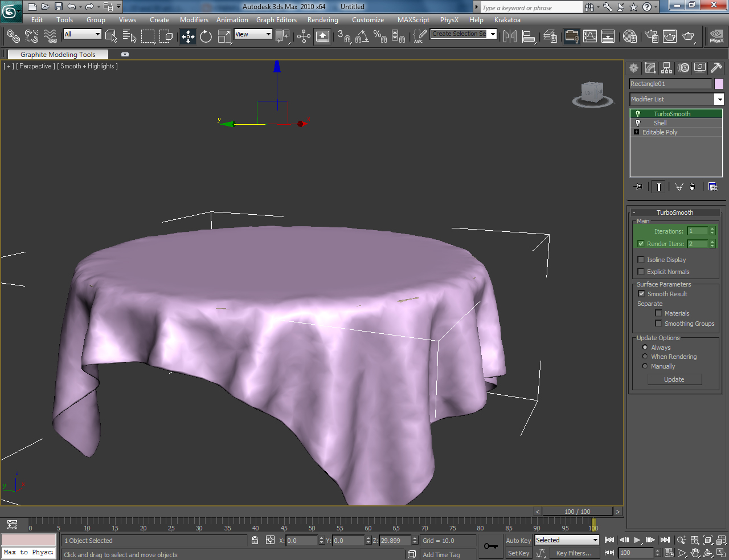Open the Curve Editor
Screen dimensions: 729x560
[x=591, y=36]
